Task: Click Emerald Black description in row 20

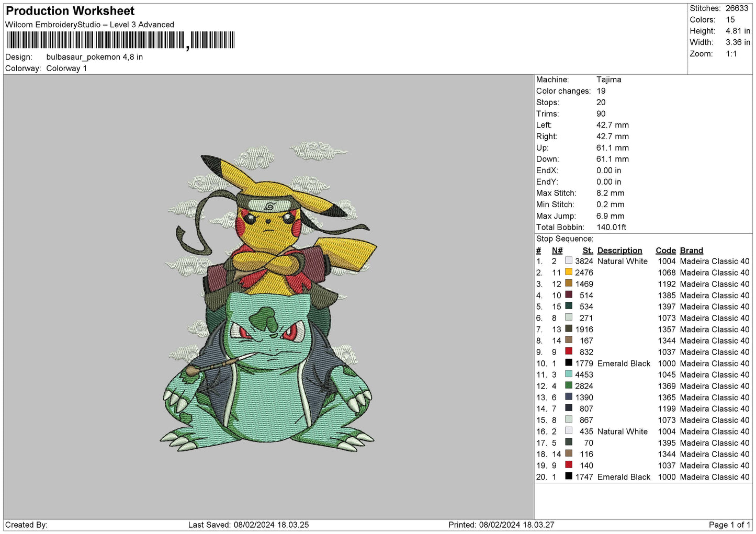Action: [624, 477]
